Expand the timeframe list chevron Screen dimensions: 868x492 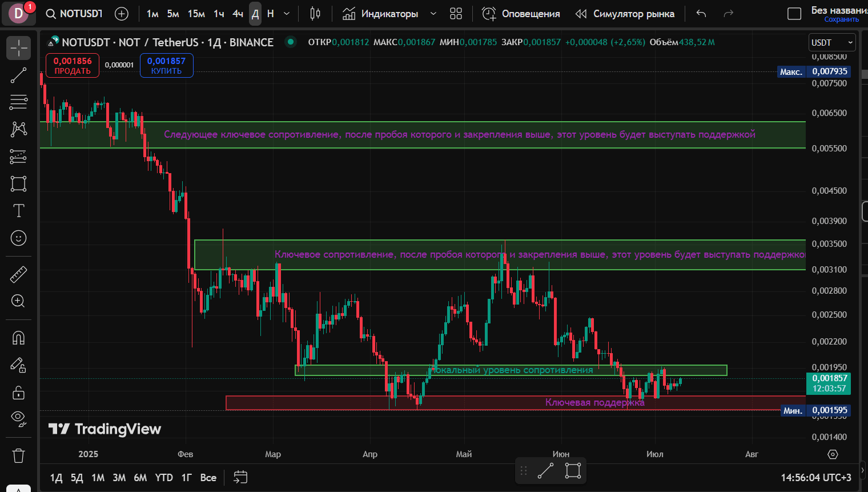point(287,14)
